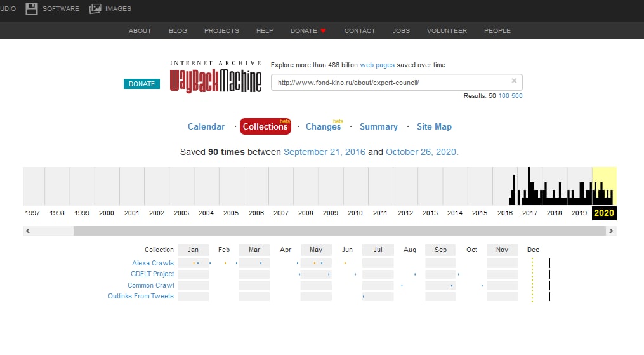Click the horizontal timeline scrollbar thumb
The height and width of the screenshot is (355, 644).
[x=339, y=231]
